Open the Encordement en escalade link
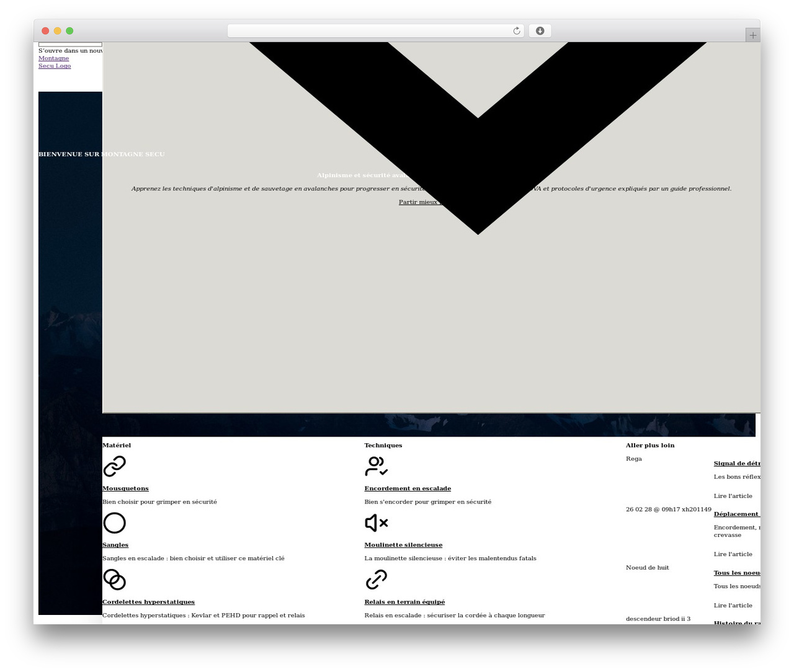The height and width of the screenshot is (672, 794). click(x=408, y=489)
